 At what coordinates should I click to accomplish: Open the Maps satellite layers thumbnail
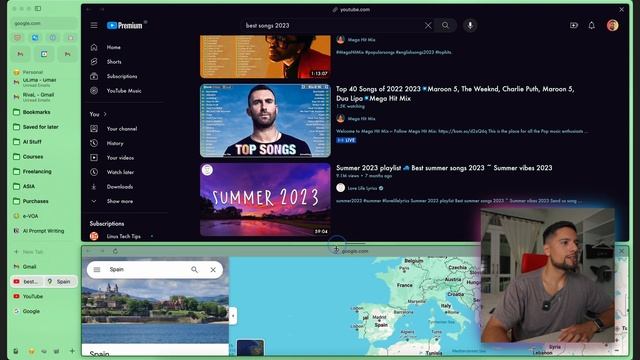(x=250, y=347)
